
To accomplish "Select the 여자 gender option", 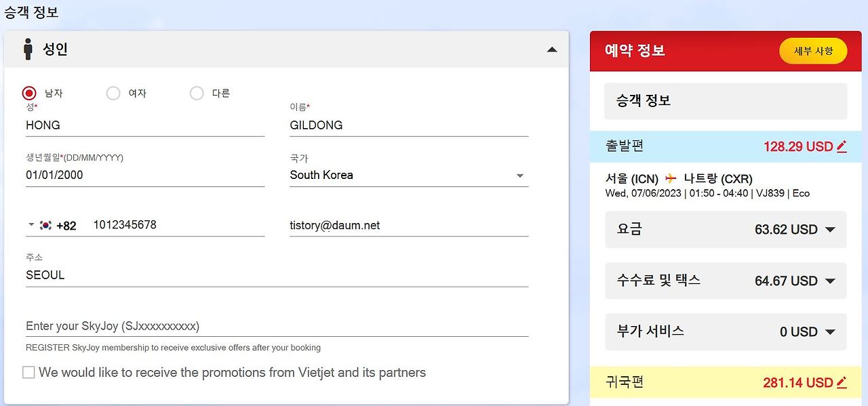I will (113, 93).
